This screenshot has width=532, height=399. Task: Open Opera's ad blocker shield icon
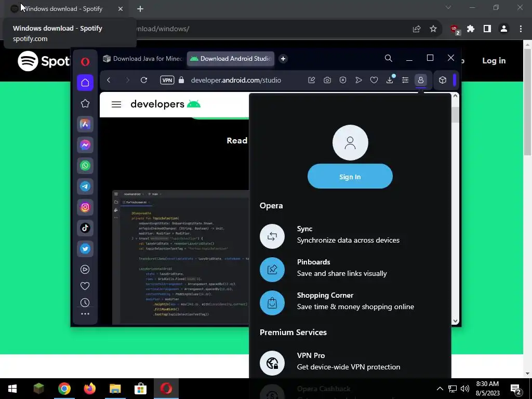pos(343,80)
